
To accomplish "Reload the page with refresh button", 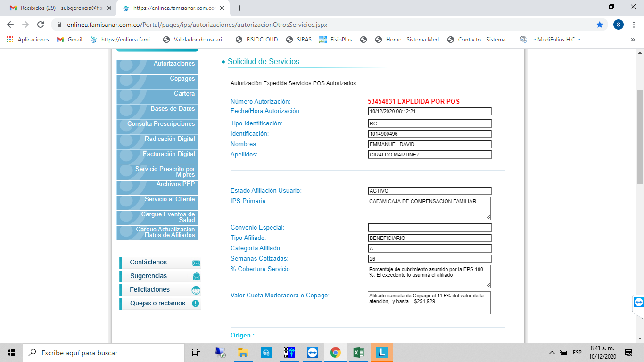I will (x=41, y=25).
